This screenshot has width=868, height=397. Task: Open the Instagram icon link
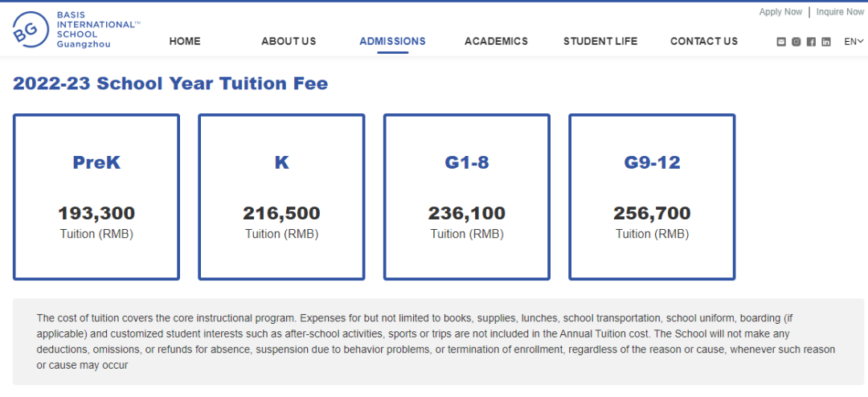coord(796,42)
